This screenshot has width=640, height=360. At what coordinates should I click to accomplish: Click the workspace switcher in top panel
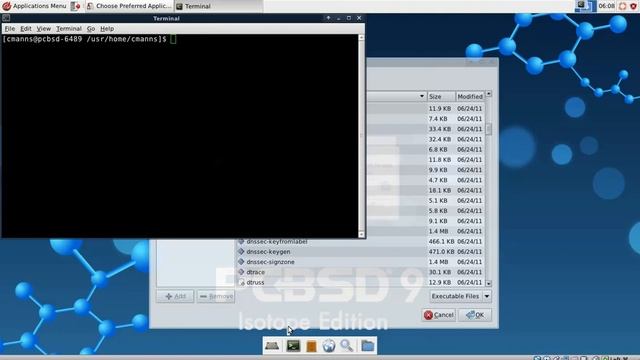[x=585, y=6]
